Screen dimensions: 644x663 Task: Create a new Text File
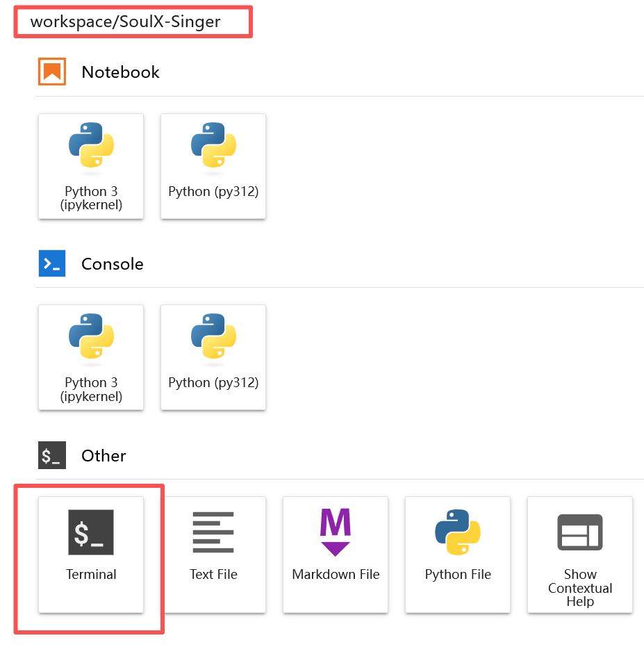pos(213,552)
